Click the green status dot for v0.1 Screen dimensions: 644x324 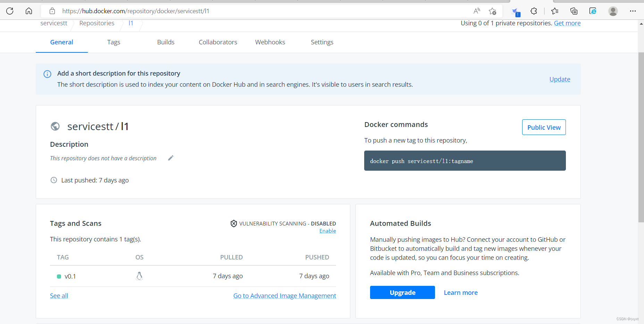59,276
